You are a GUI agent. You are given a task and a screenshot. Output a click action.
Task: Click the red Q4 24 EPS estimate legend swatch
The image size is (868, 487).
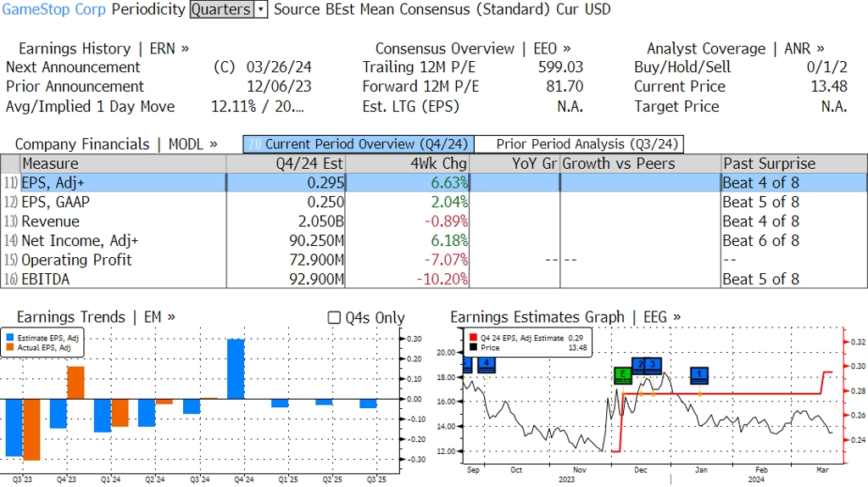pos(473,338)
